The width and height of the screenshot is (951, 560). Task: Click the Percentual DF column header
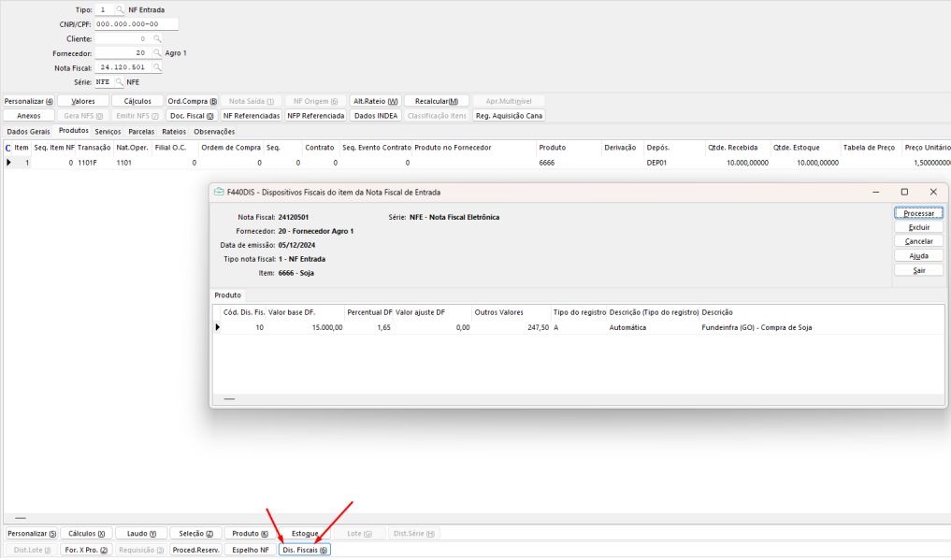[x=369, y=312]
